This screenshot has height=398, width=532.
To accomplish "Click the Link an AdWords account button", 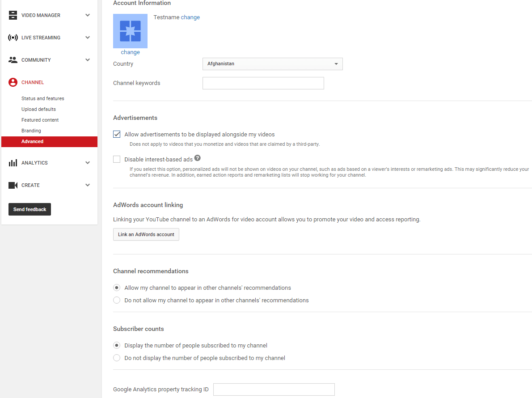I will click(x=146, y=234).
